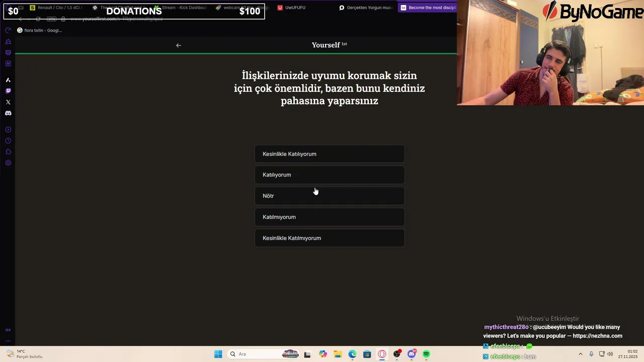Go back with the quiz arrow
Image resolution: width=644 pixels, height=362 pixels.
coord(179,45)
